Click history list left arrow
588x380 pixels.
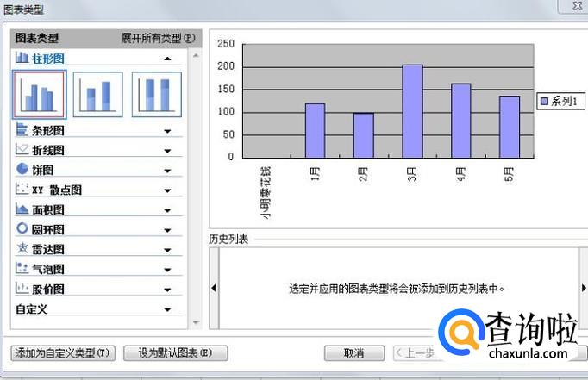(x=214, y=288)
